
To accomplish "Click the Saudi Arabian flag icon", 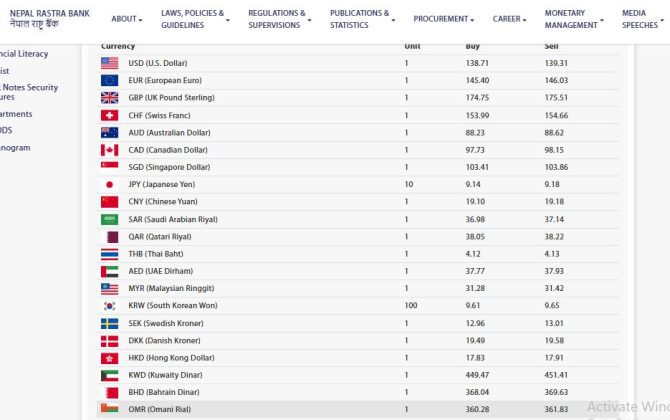I will [109, 219].
